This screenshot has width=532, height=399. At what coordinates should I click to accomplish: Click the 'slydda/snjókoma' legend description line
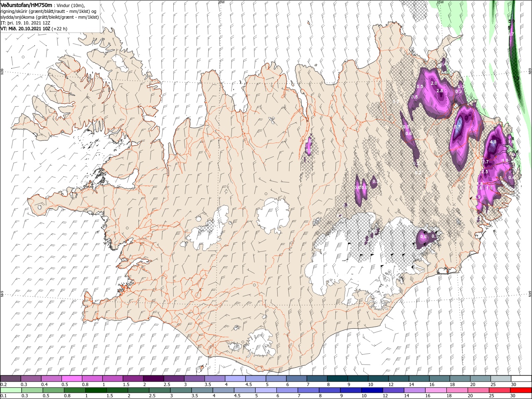[49, 17]
